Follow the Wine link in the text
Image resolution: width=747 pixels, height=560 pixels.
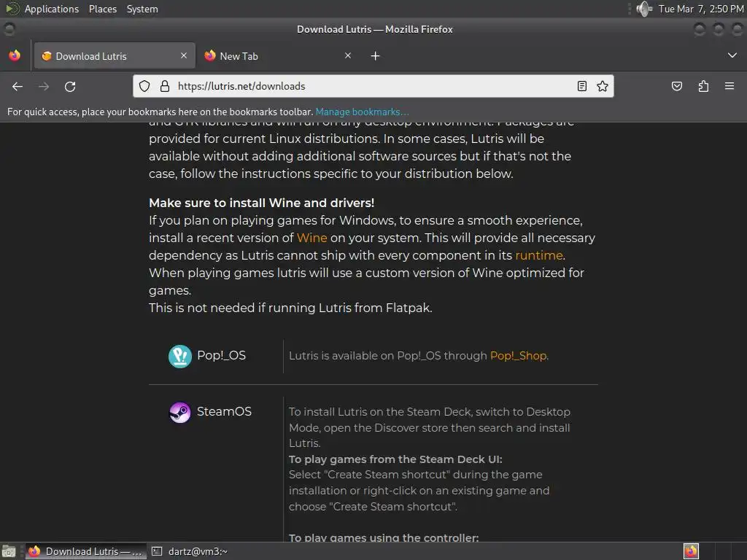[312, 238]
